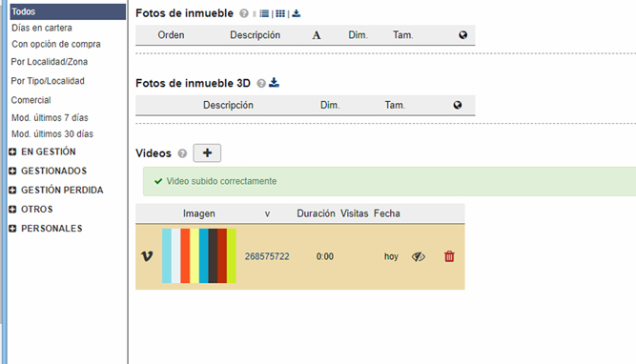The width and height of the screenshot is (636, 364).
Task: Toggle video visibility eye icon
Action: coord(419,256)
